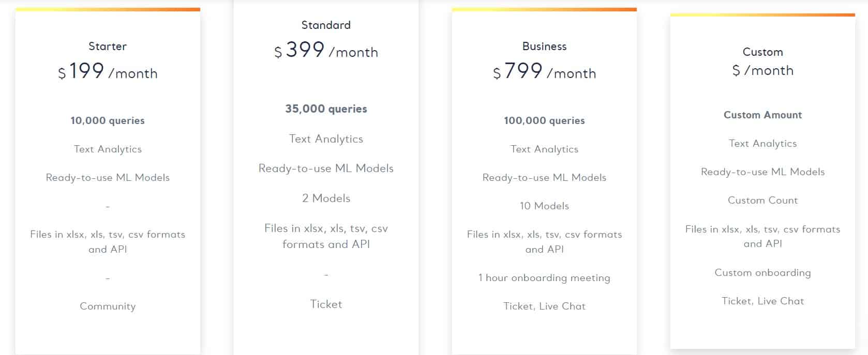This screenshot has height=355, width=868.
Task: Click the 1 hour onboarding meeting text
Action: [544, 278]
